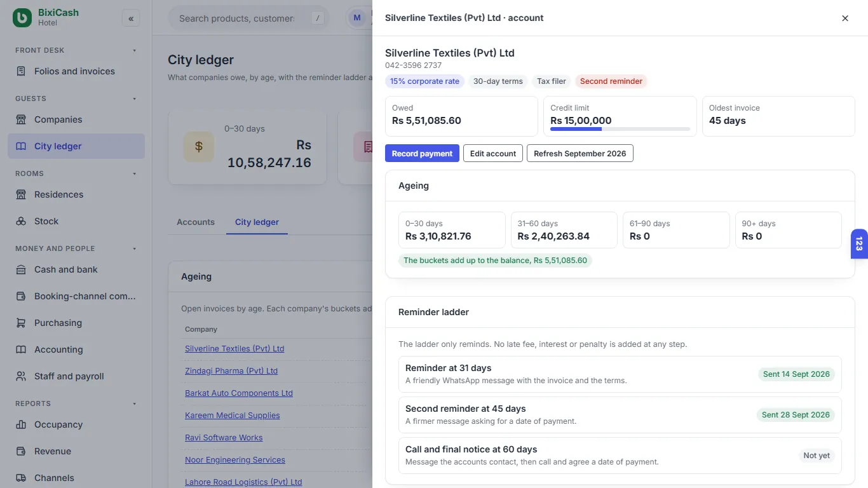Screen dimensions: 868x488
Task: Click Refresh September 2026 button
Action: [x=580, y=153]
